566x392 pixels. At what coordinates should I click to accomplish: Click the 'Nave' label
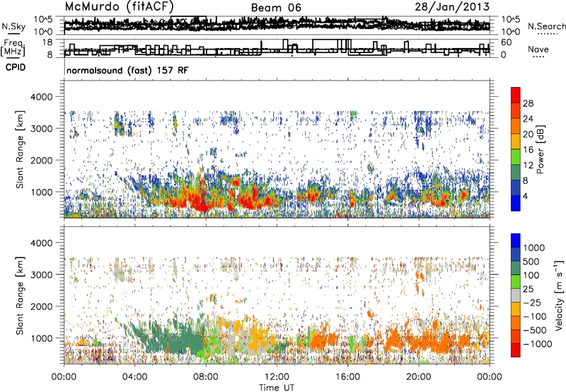(x=538, y=50)
